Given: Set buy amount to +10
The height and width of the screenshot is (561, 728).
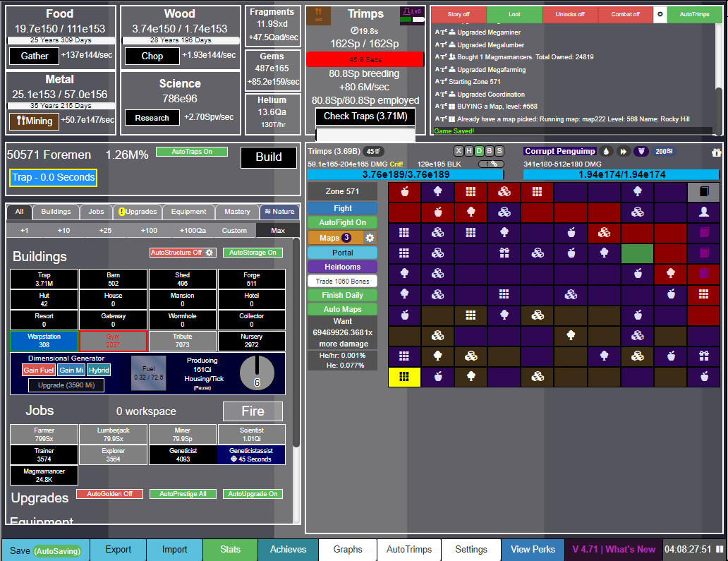Looking at the screenshot, I should [63, 230].
